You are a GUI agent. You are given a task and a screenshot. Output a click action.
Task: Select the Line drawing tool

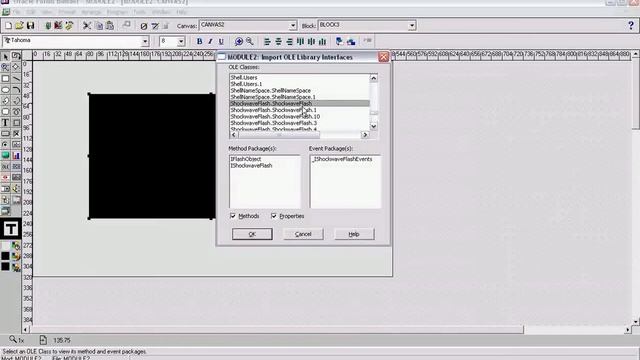click(16, 78)
